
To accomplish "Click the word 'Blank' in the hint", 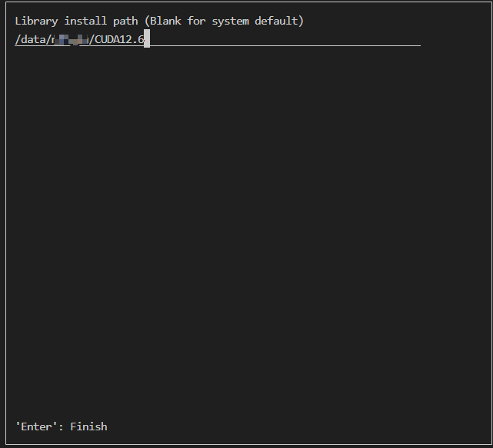I will [165, 22].
